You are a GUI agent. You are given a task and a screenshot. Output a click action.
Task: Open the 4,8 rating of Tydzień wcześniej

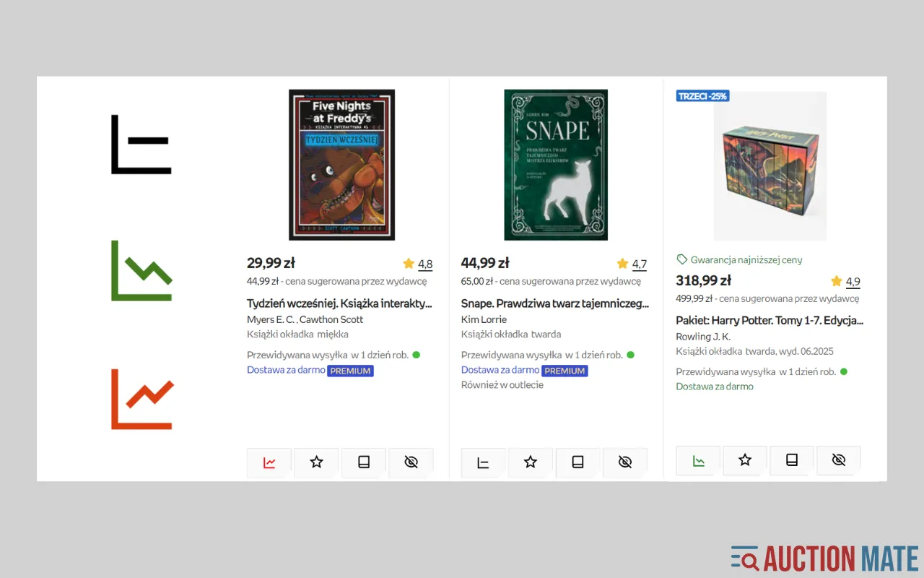pyautogui.click(x=425, y=264)
